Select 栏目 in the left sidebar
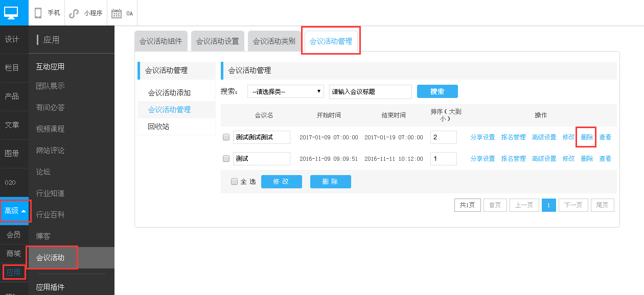 [x=12, y=67]
